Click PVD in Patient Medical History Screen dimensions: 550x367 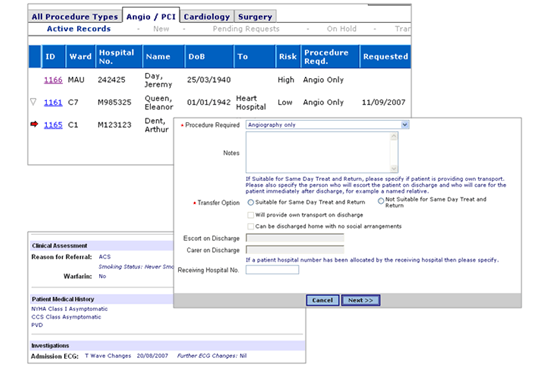pyautogui.click(x=37, y=325)
